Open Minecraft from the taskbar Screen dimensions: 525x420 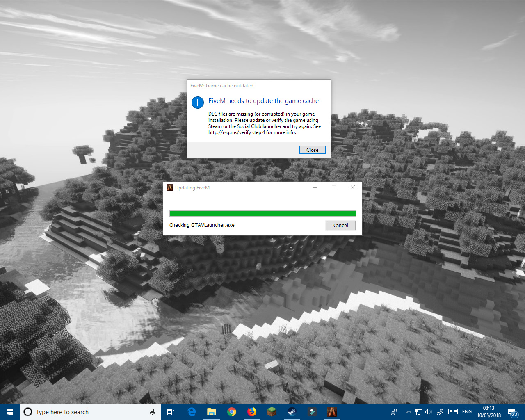pos(272,412)
